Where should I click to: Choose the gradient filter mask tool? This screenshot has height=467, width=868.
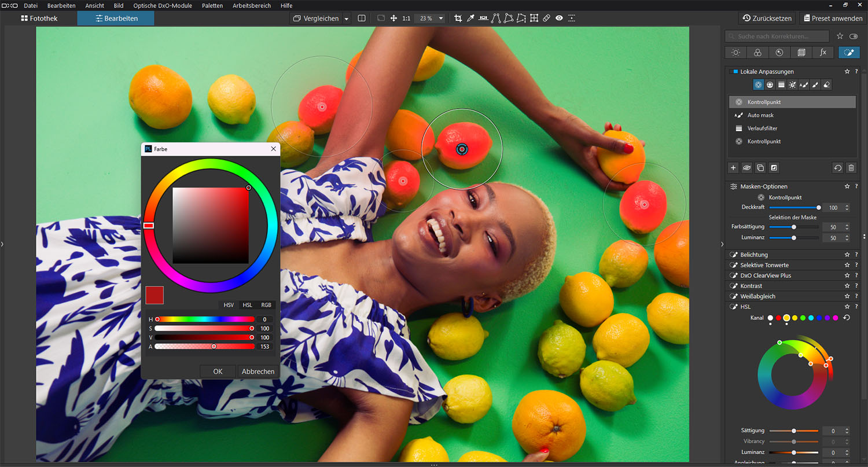pyautogui.click(x=781, y=85)
